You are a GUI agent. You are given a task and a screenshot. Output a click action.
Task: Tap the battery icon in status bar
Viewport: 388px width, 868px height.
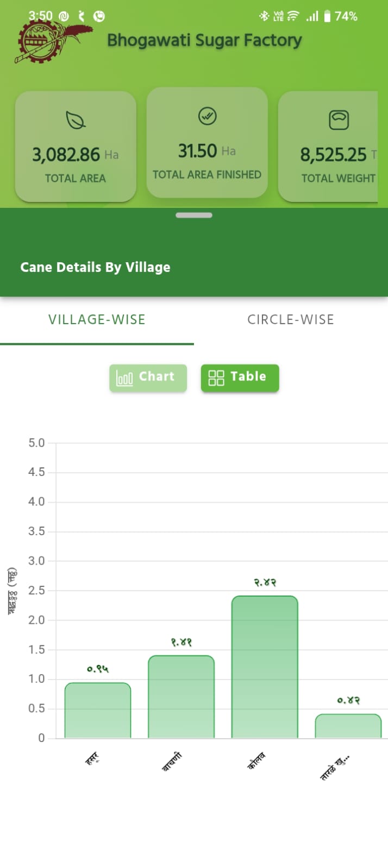[327, 16]
